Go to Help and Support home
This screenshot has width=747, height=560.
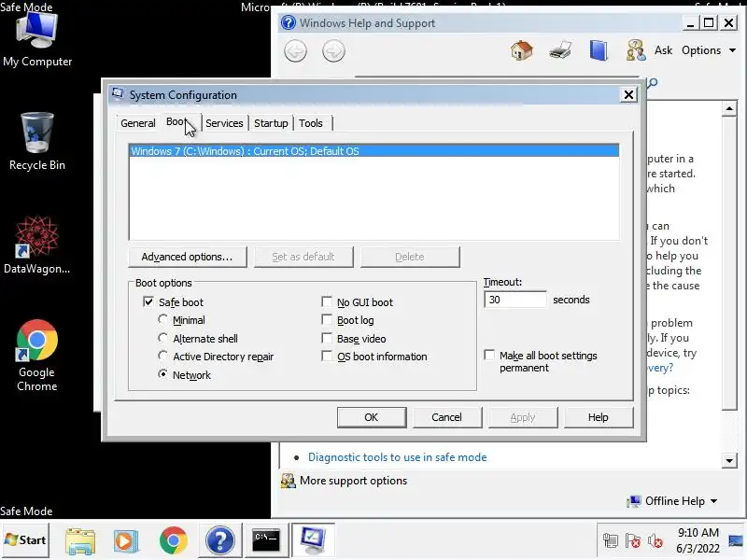tap(522, 50)
